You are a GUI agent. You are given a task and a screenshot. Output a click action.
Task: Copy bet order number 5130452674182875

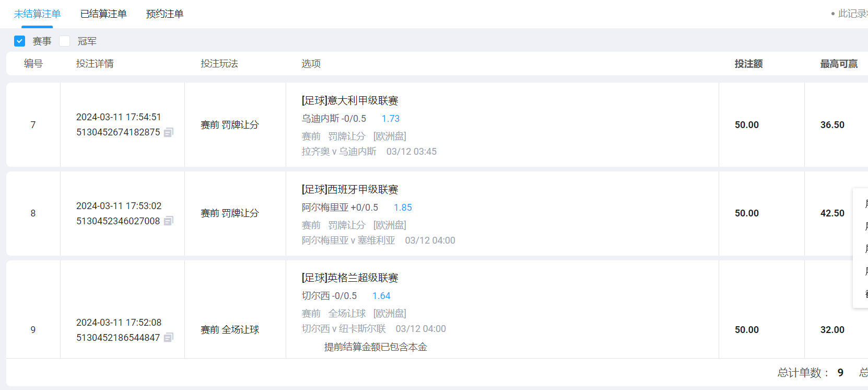click(x=168, y=133)
